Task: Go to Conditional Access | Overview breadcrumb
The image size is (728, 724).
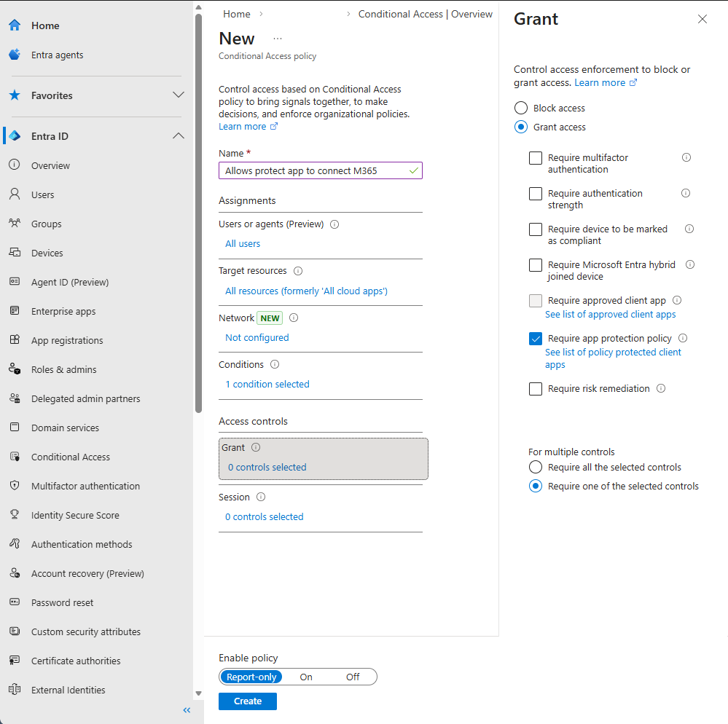Action: click(x=426, y=15)
